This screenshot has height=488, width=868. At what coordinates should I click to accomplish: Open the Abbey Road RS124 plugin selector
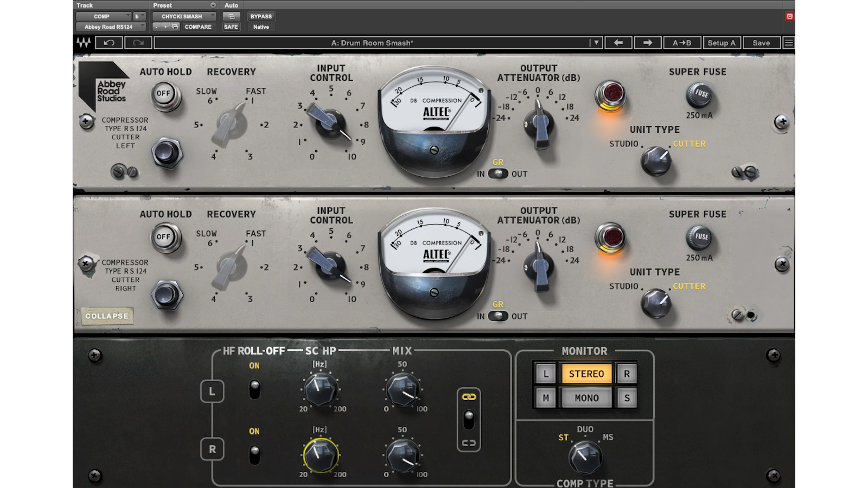tap(111, 27)
